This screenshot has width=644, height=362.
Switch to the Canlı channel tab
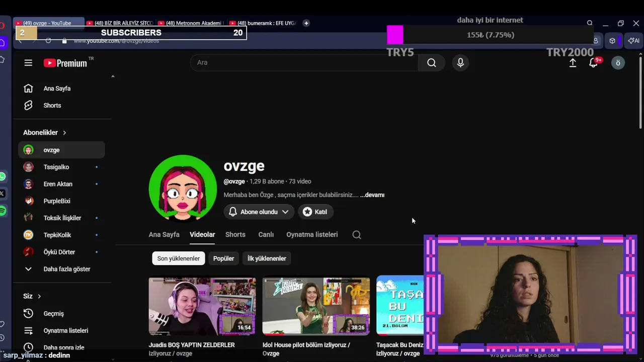[x=266, y=235]
